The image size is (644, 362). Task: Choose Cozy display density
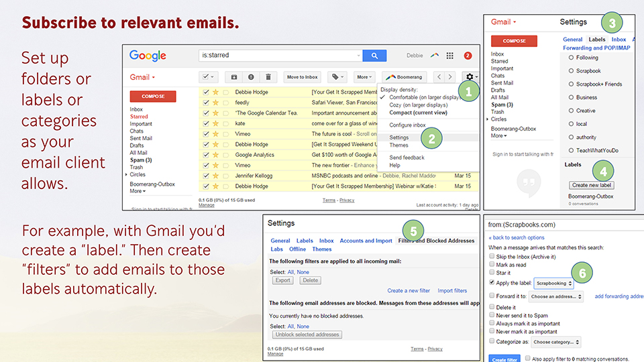click(x=418, y=105)
